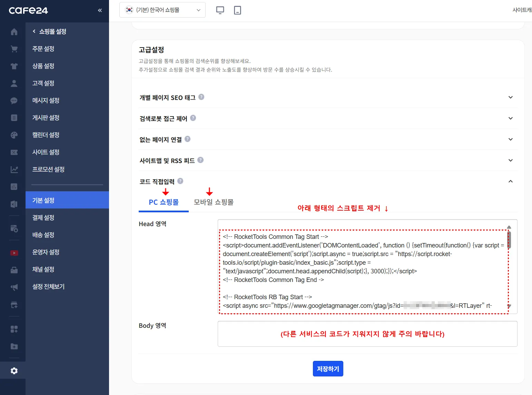The width and height of the screenshot is (532, 395).
Task: Click the Body 영역 label
Action: point(152,326)
